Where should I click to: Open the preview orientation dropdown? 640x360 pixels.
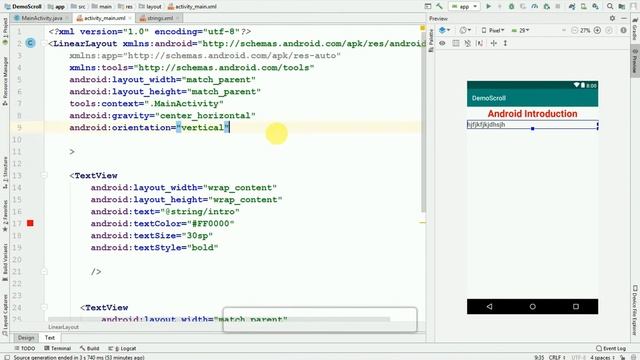465,30
